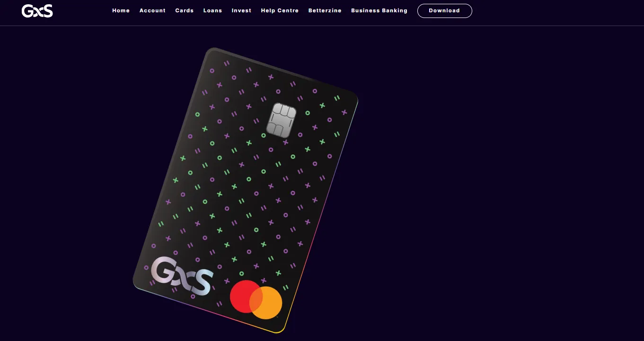
Task: Open Business Banking from the navigation
Action: [379, 10]
